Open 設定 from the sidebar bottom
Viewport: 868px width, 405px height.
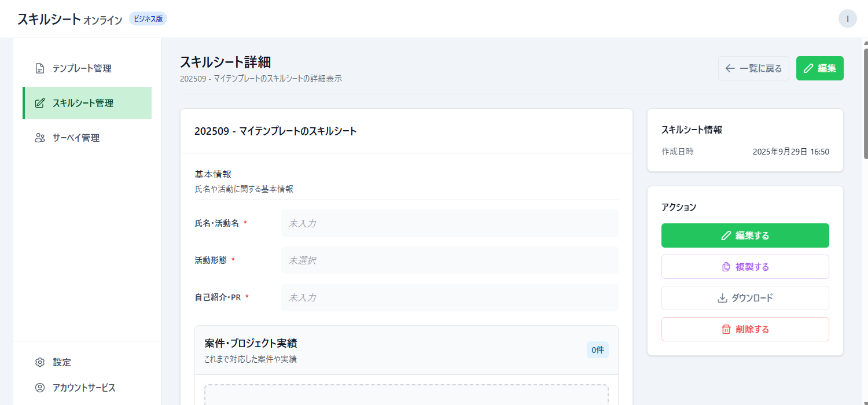point(62,362)
